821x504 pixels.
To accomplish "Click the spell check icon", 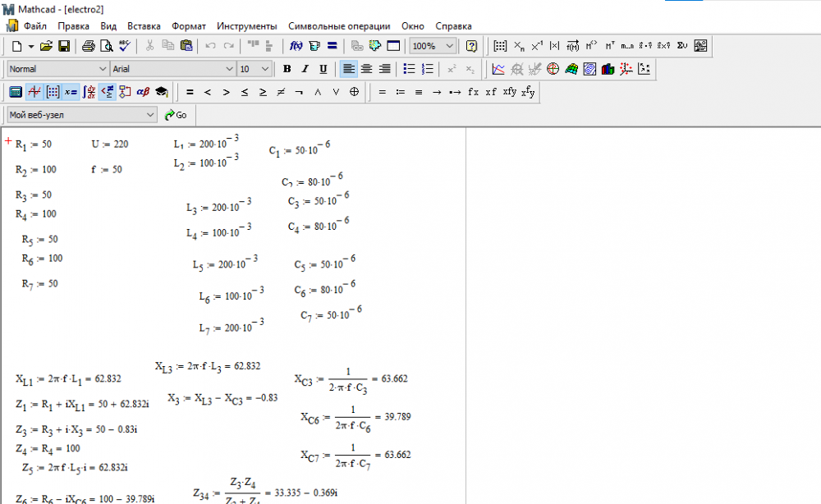I will (124, 46).
